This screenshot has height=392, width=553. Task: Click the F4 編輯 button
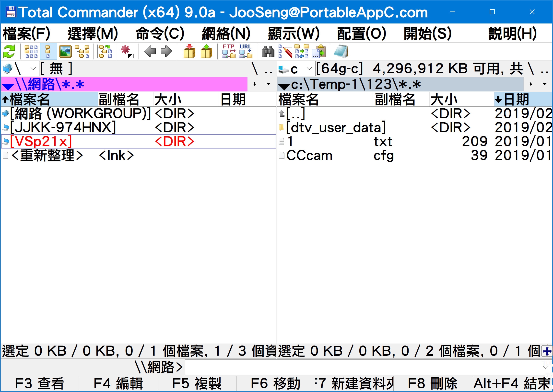[118, 383]
